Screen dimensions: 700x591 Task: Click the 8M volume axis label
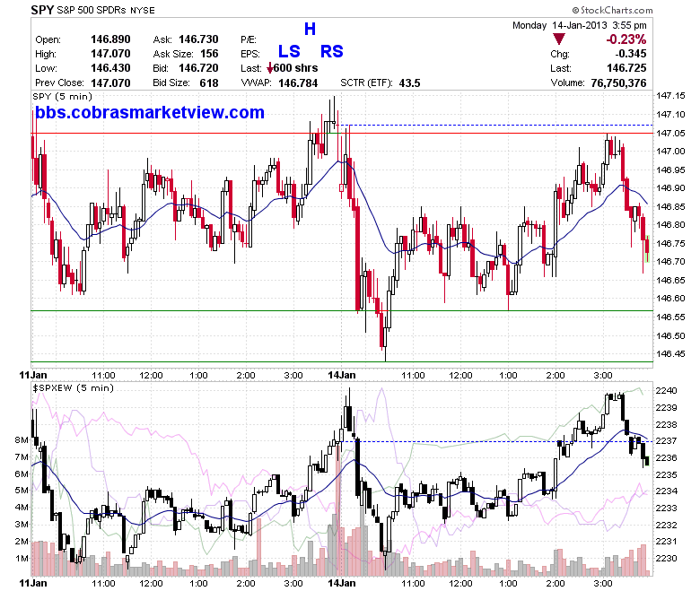(22, 439)
